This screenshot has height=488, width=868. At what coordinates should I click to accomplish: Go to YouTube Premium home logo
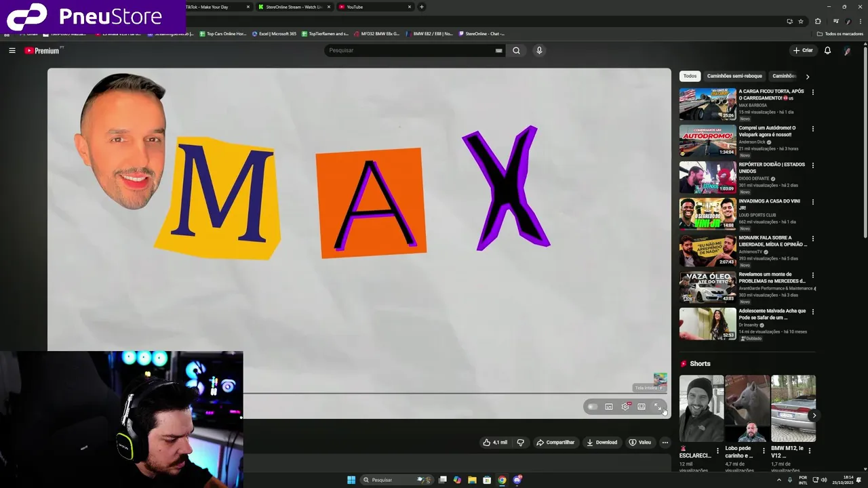click(x=43, y=50)
